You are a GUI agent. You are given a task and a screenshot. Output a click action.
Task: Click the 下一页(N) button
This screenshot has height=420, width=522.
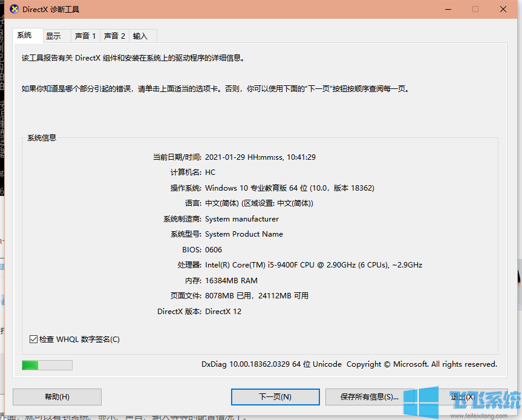pyautogui.click(x=275, y=397)
